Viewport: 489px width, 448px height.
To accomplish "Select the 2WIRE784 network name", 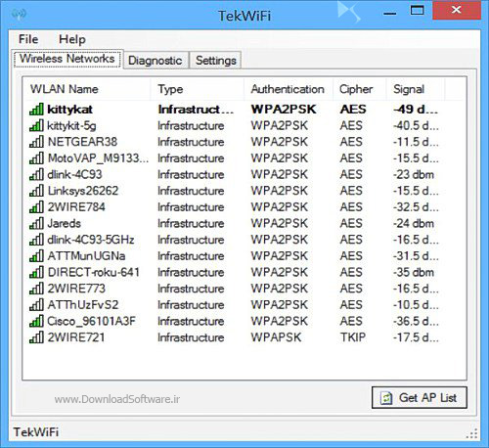I will (76, 207).
